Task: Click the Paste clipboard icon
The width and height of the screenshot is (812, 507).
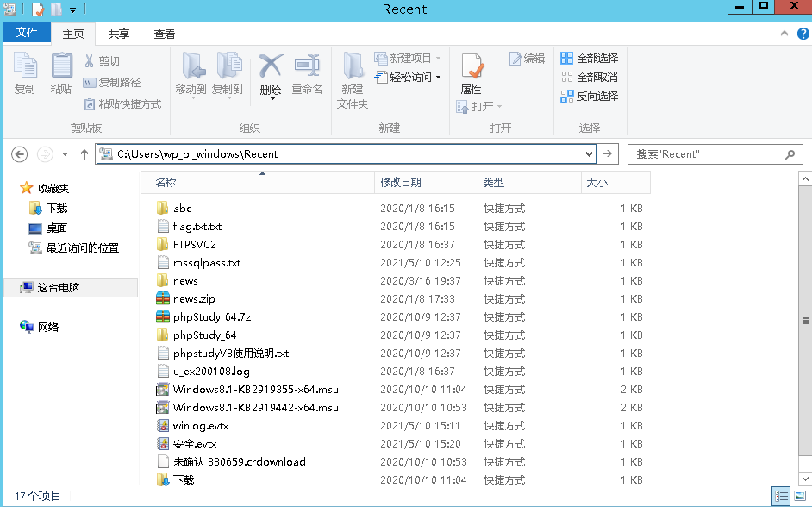Action: [x=61, y=66]
